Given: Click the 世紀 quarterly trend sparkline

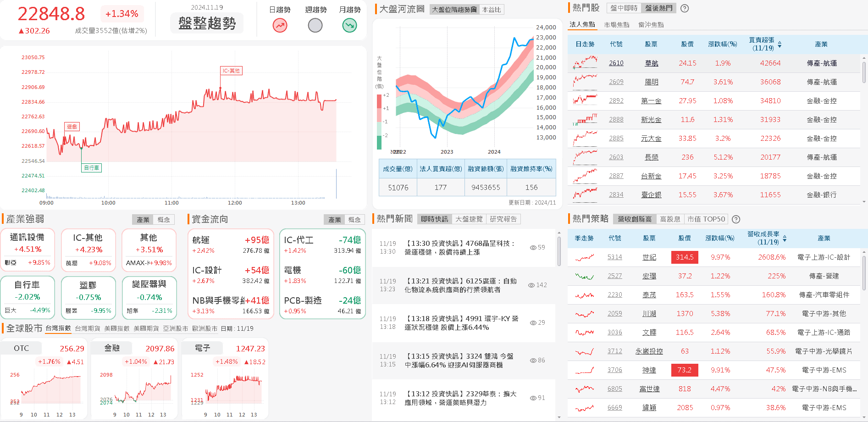Looking at the screenshot, I should point(584,257).
